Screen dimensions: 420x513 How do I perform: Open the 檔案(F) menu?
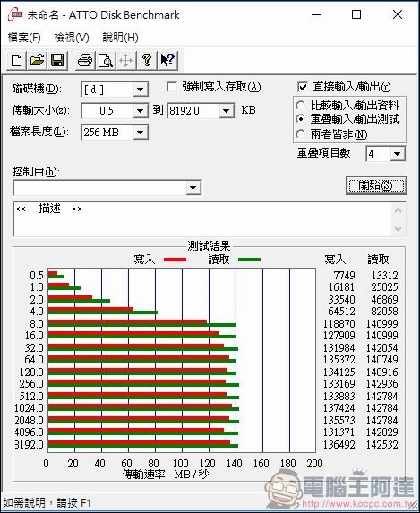24,38
